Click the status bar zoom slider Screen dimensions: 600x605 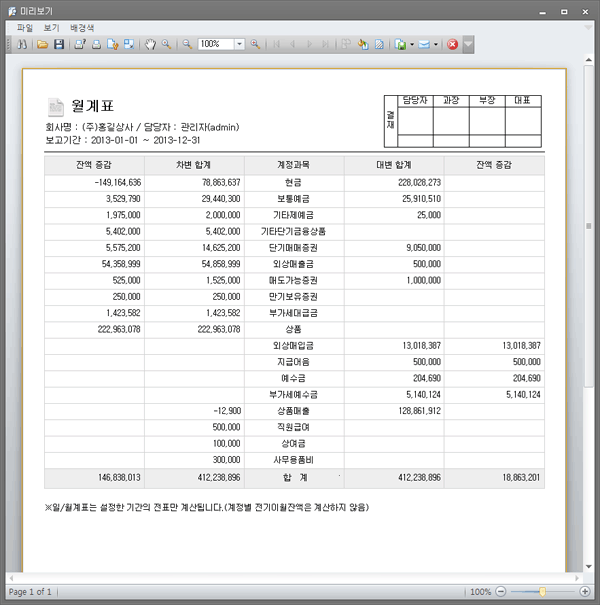[542, 592]
